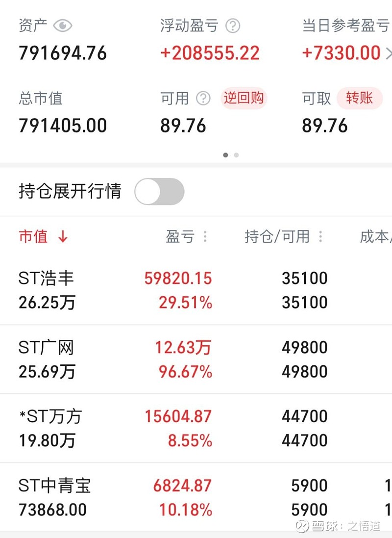
Task: Click the 市值 descending sort arrow
Action: 63,237
